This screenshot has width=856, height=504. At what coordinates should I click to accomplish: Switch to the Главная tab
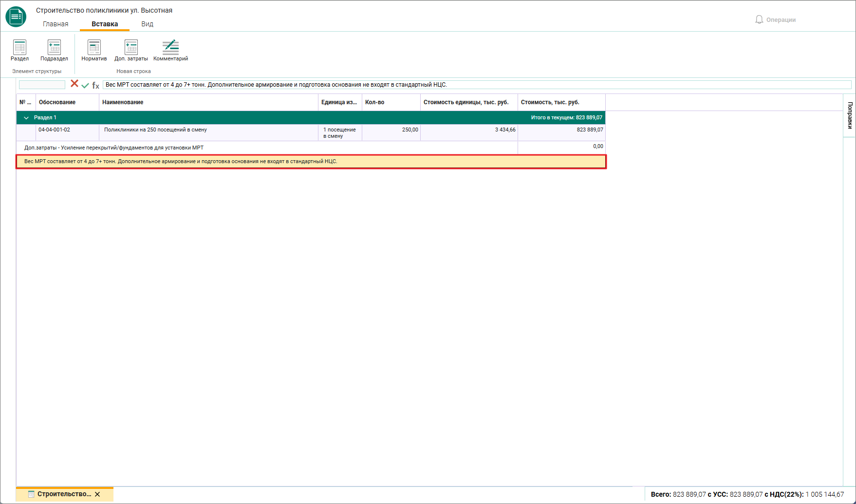click(x=56, y=24)
